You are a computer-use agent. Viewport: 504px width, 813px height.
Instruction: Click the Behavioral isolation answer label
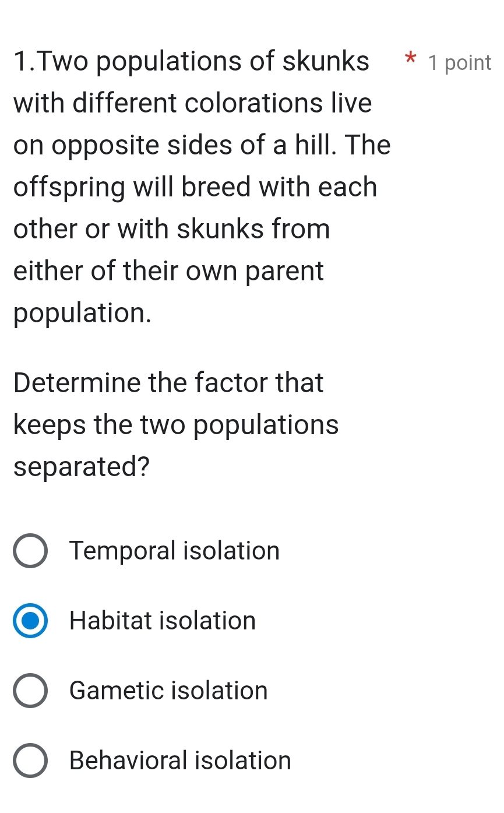coord(179,761)
